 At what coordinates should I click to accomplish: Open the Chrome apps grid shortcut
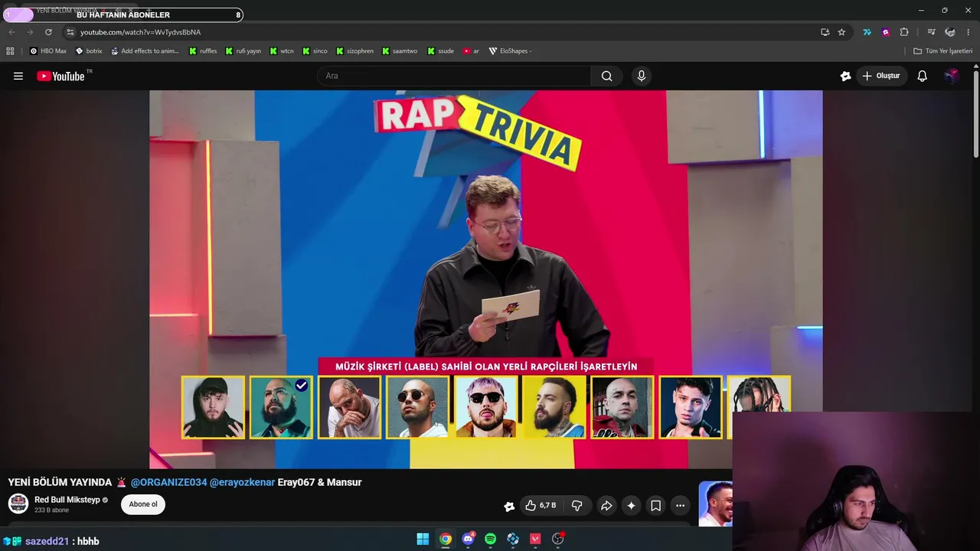pos(10,51)
